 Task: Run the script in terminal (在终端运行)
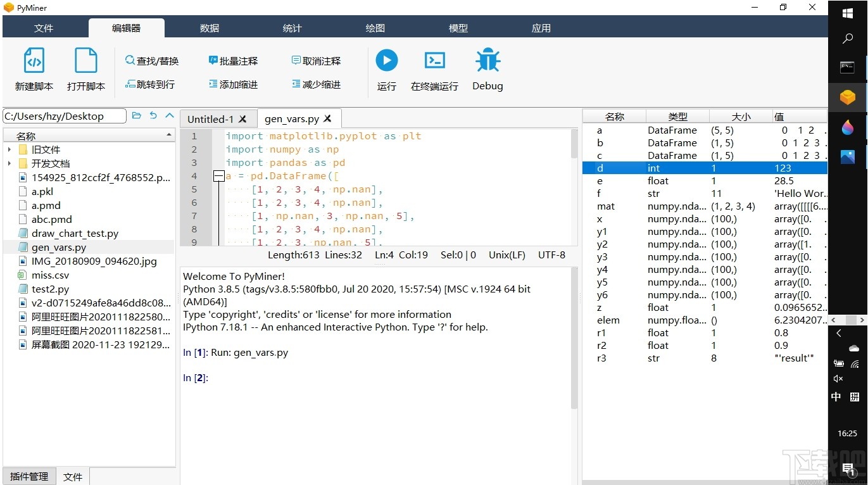point(434,70)
